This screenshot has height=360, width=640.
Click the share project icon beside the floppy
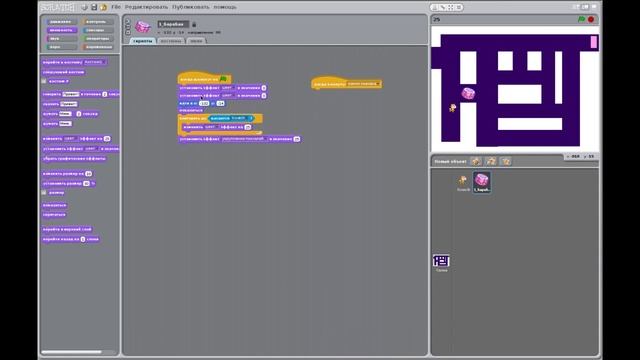[x=103, y=7]
